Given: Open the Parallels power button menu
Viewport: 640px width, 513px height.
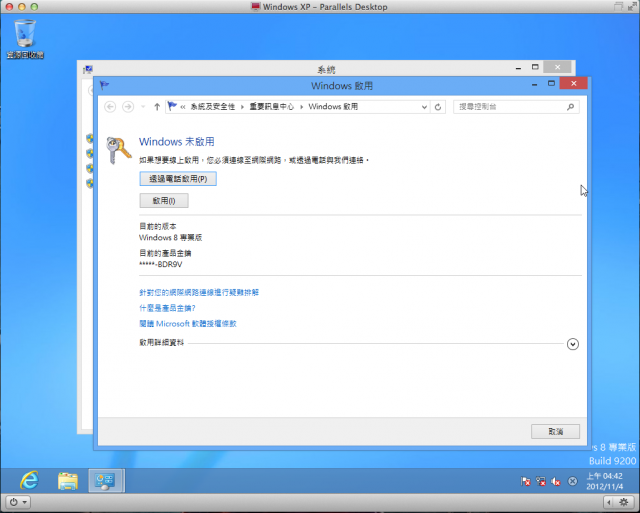Looking at the screenshot, I should click(18, 502).
